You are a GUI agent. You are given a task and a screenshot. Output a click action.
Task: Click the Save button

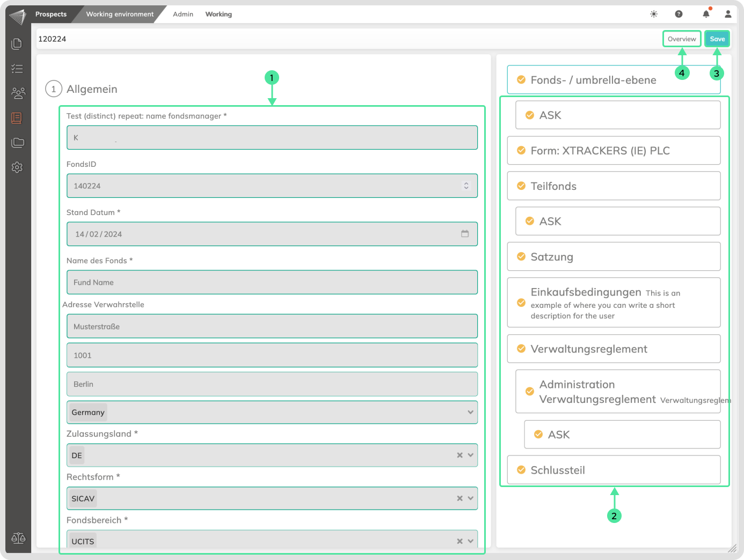717,39
